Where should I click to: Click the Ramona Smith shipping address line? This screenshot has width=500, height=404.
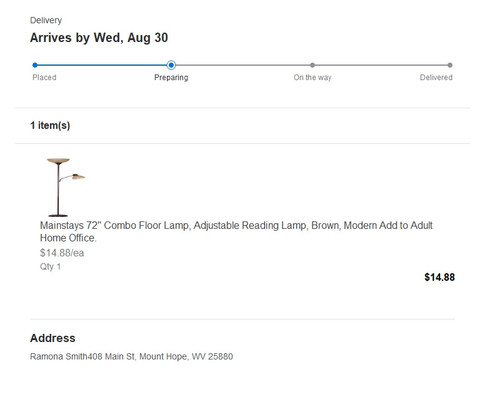(x=131, y=356)
